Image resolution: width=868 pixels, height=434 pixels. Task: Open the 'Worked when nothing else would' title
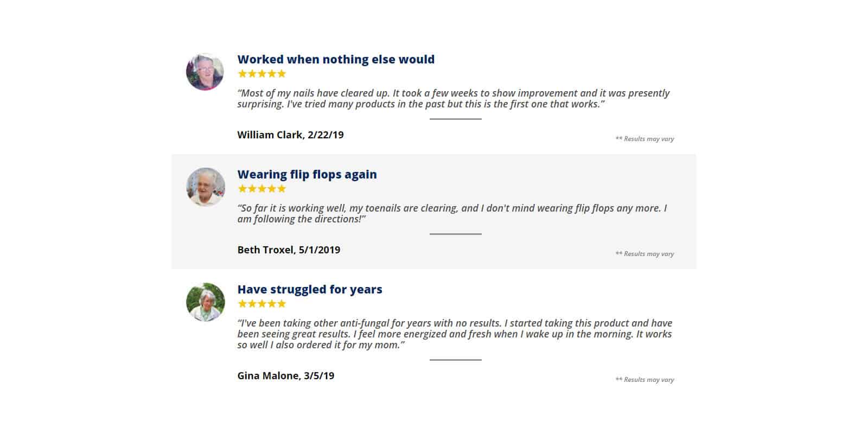click(x=336, y=59)
